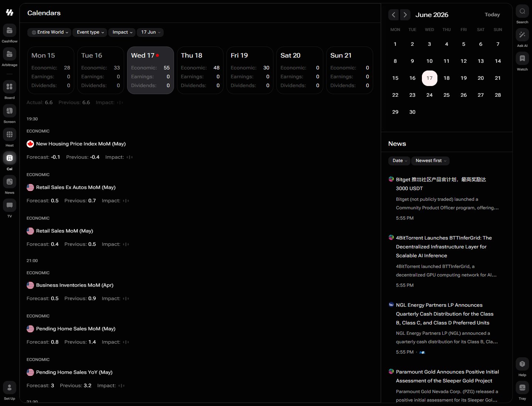
Task: Open Business Inventories MoM (Apr) event
Action: tap(75, 285)
